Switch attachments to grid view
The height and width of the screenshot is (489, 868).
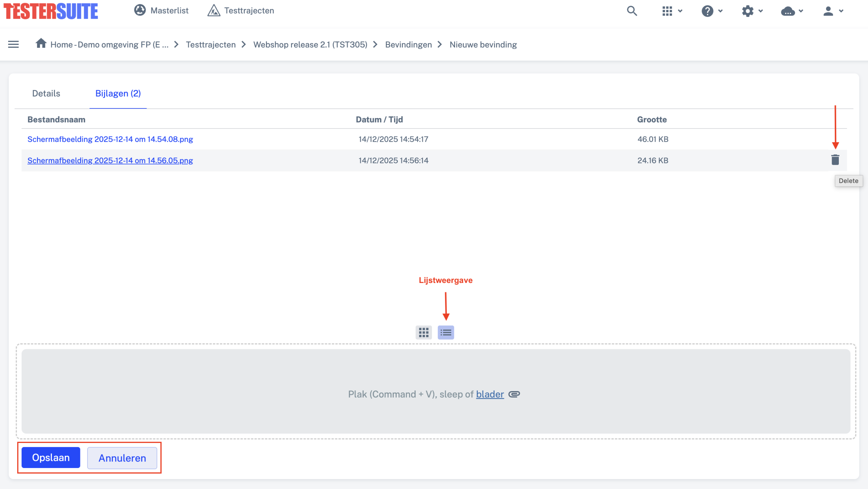click(x=423, y=332)
